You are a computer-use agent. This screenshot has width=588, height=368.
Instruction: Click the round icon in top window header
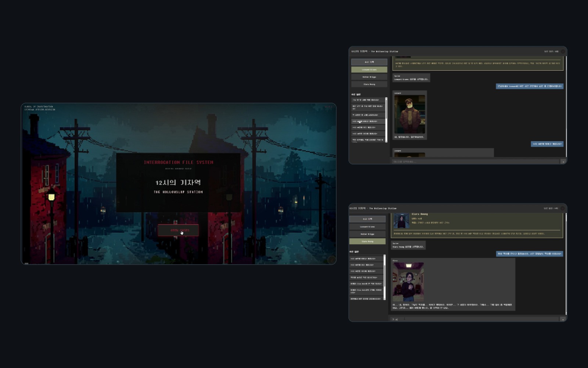tap(563, 52)
